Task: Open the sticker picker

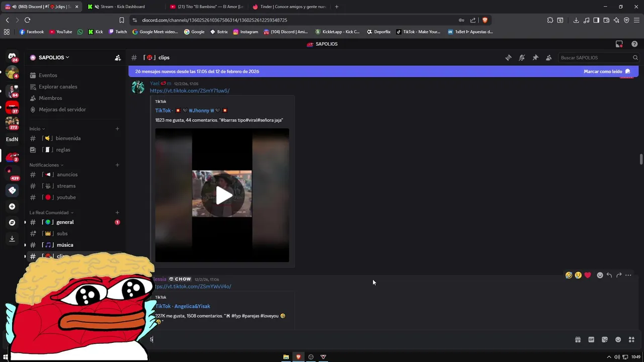Action: [605, 339]
